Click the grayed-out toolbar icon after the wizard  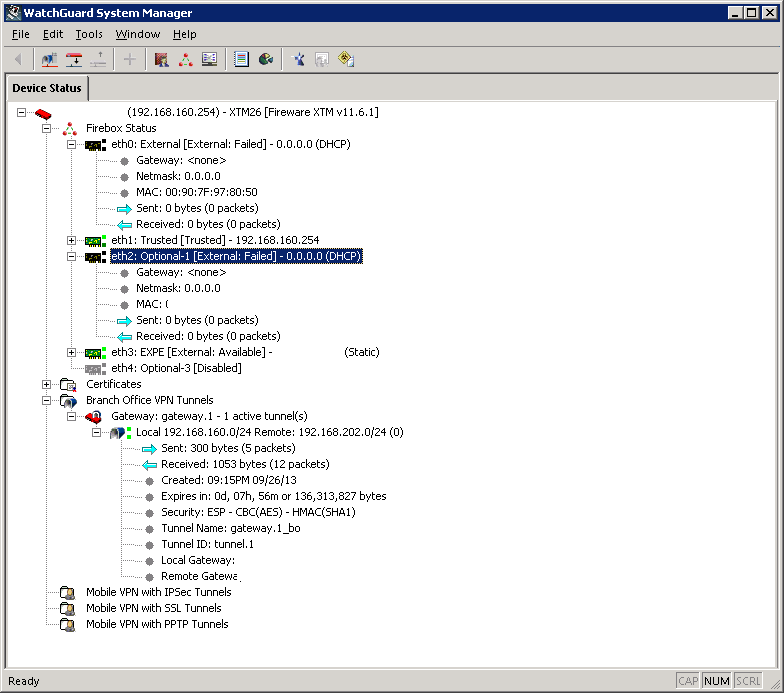pyautogui.click(x=322, y=60)
